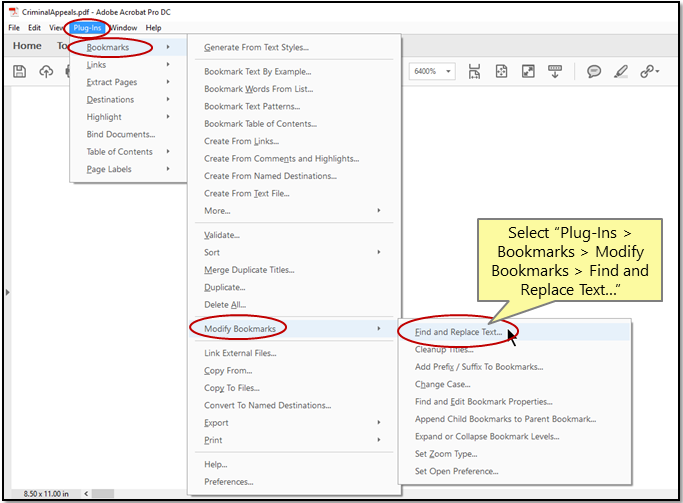Image resolution: width=683 pixels, height=503 pixels.
Task: Click the chain link icon in toolbar
Action: (649, 71)
